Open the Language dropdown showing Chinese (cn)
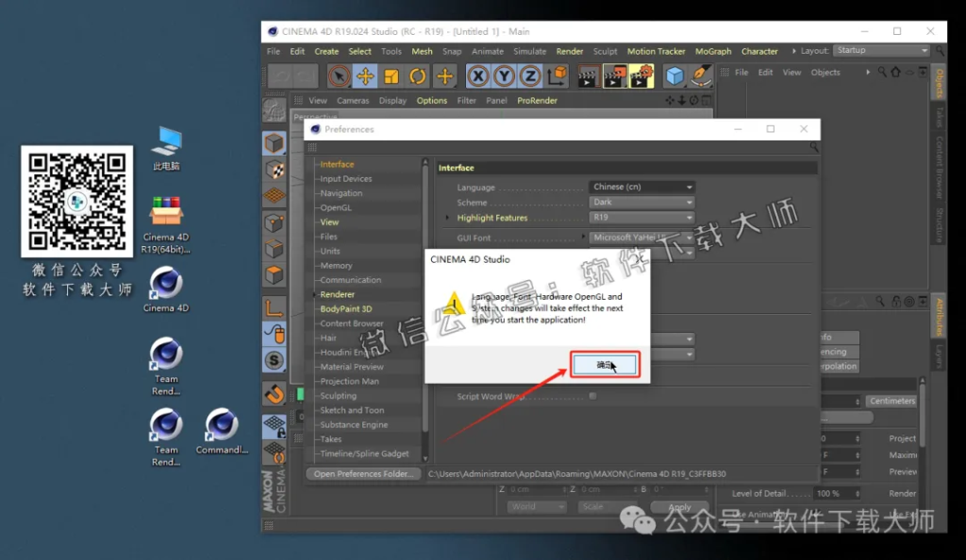Viewport: 966px width, 560px height. [x=641, y=186]
